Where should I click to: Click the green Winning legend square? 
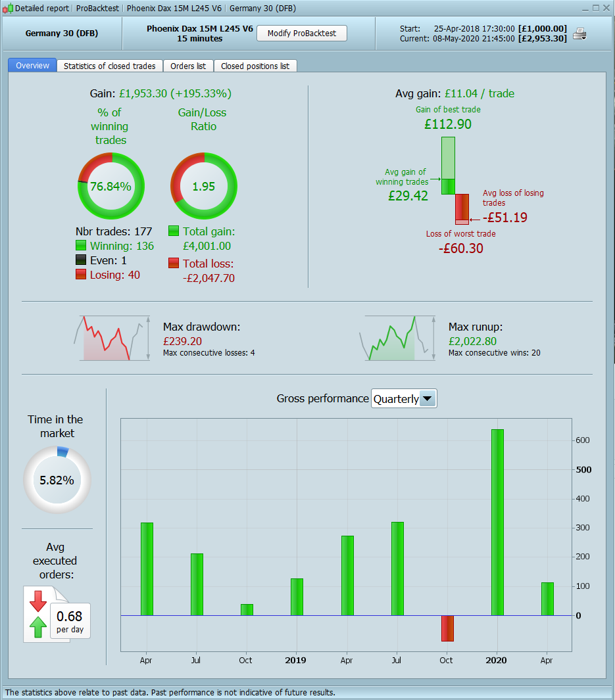81,246
